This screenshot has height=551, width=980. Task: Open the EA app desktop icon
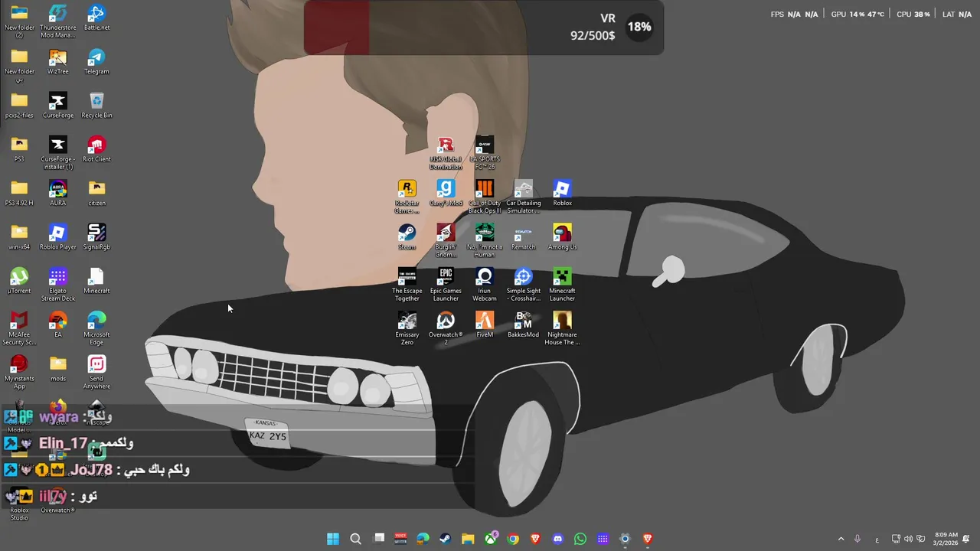[57, 324]
